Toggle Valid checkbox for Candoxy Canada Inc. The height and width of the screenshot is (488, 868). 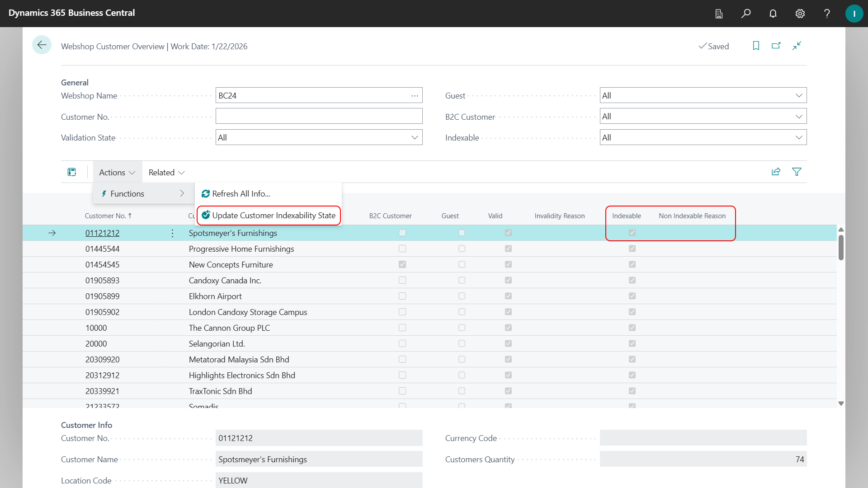click(508, 281)
